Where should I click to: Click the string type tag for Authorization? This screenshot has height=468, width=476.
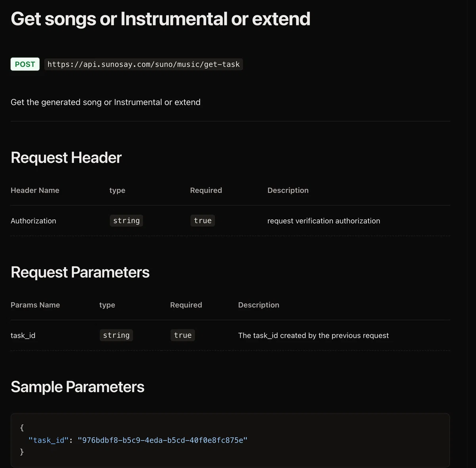pyautogui.click(x=127, y=221)
